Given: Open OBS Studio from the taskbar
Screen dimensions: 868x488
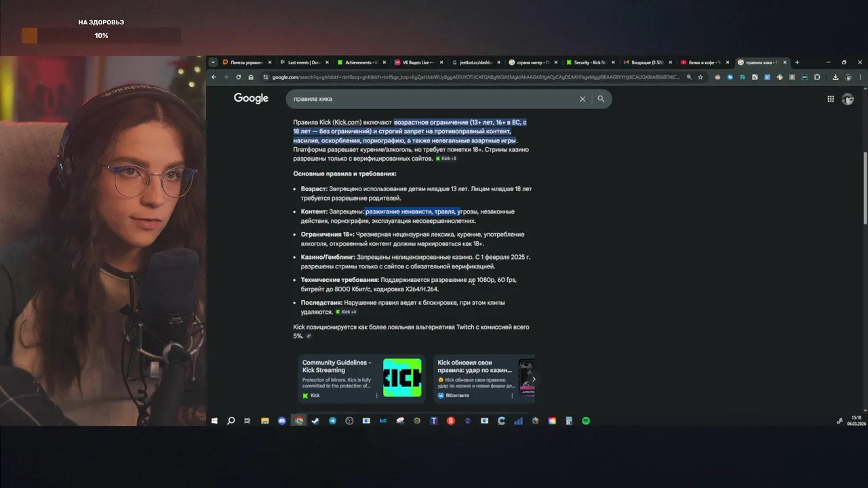Looking at the screenshot, I should (349, 421).
